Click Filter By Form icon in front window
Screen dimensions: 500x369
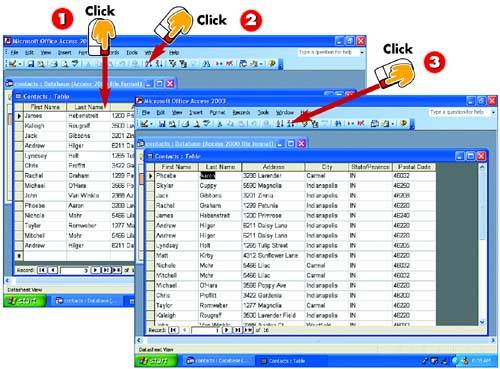point(315,124)
